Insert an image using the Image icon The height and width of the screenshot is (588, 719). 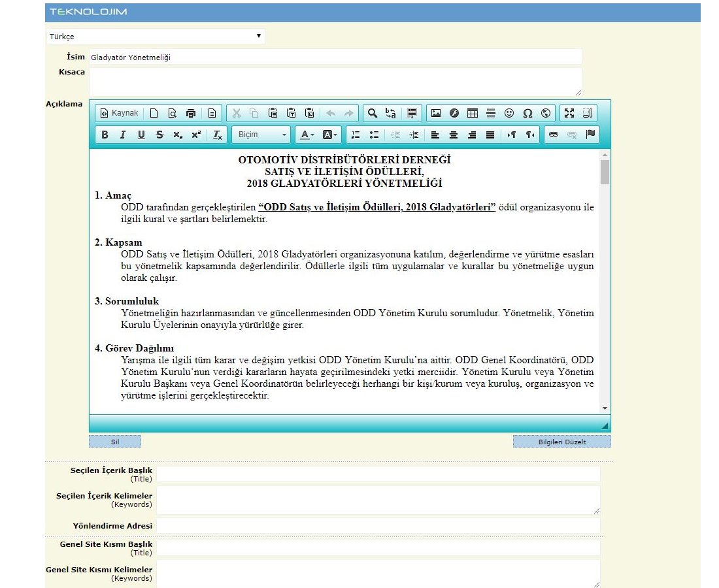point(435,113)
